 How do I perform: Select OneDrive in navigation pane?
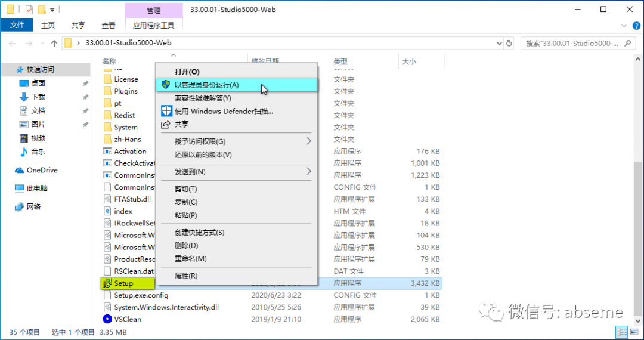point(42,170)
